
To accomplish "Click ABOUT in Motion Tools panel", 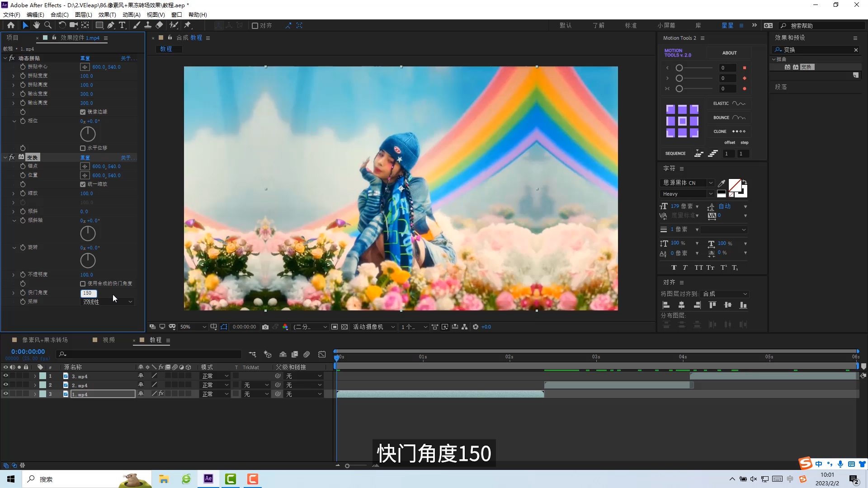I will (729, 53).
